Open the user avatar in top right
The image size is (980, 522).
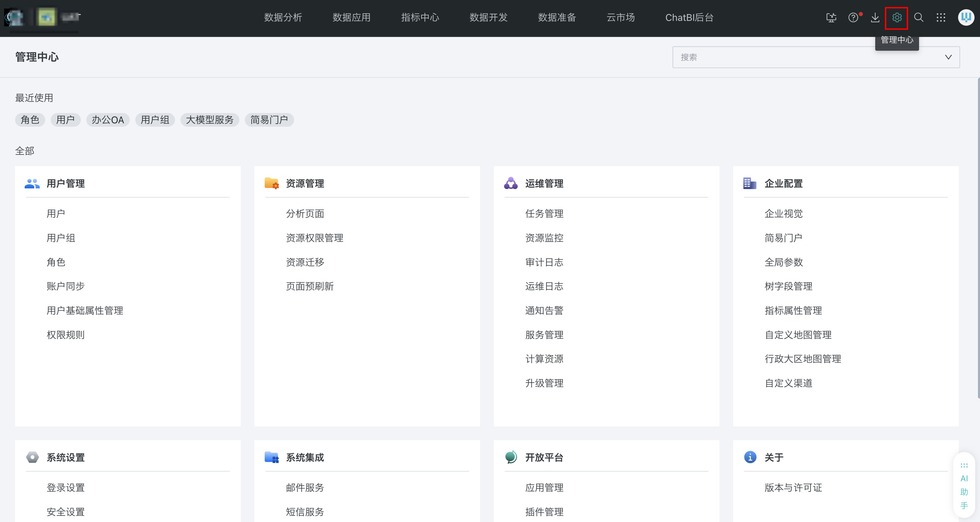[x=966, y=17]
